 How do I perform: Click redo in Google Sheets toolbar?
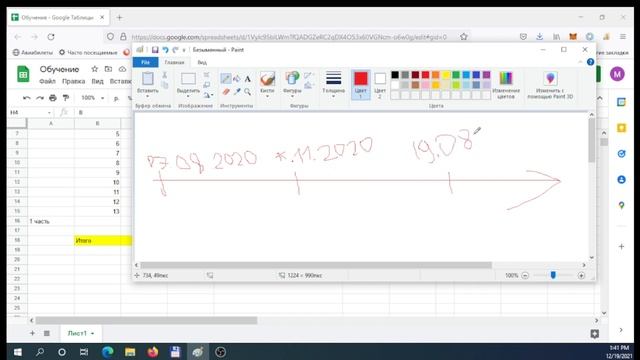(x=40, y=98)
